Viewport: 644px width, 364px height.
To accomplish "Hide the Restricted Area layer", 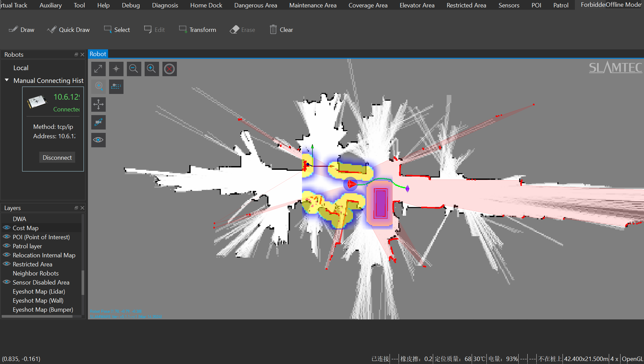I will point(6,264).
